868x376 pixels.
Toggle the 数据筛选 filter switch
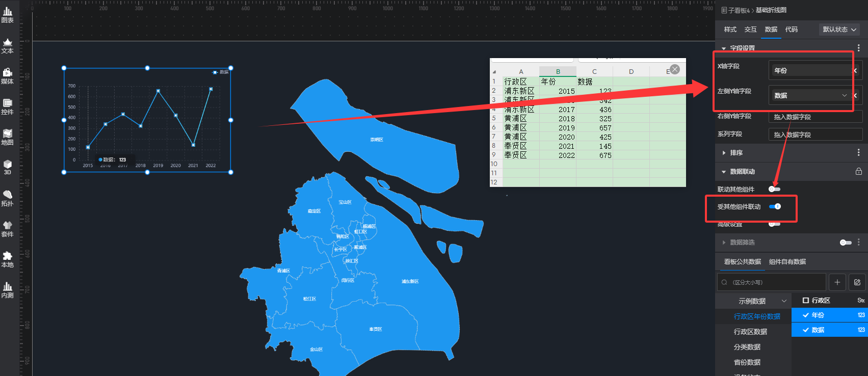[x=845, y=243]
